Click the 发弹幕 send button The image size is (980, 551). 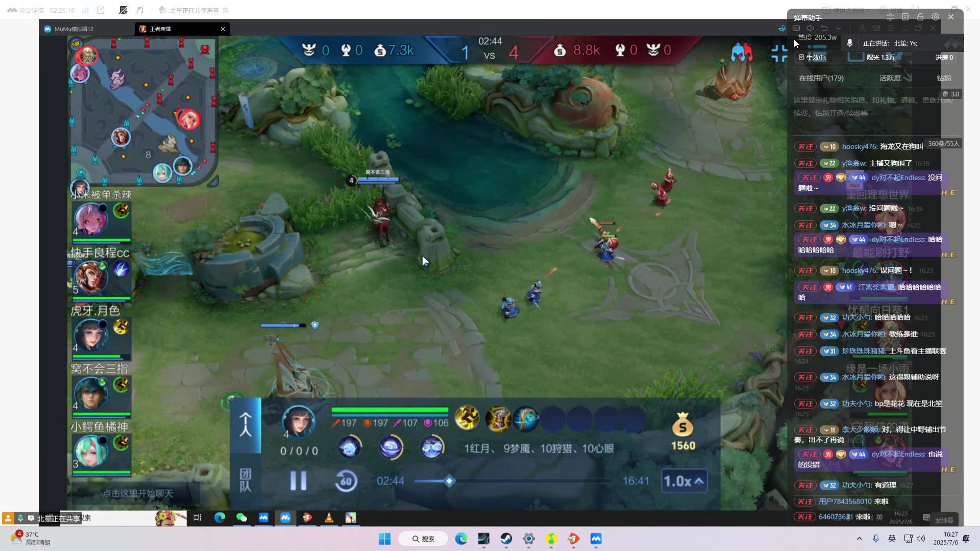(x=944, y=520)
